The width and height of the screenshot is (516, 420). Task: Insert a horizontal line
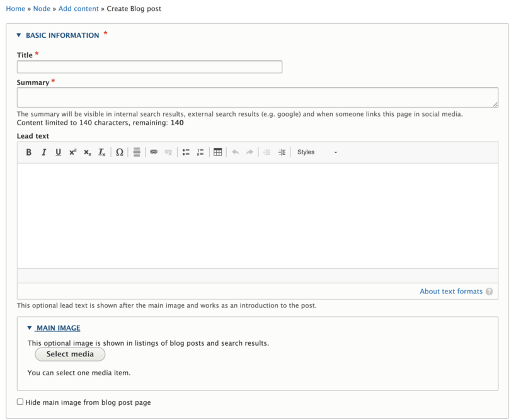click(x=137, y=152)
